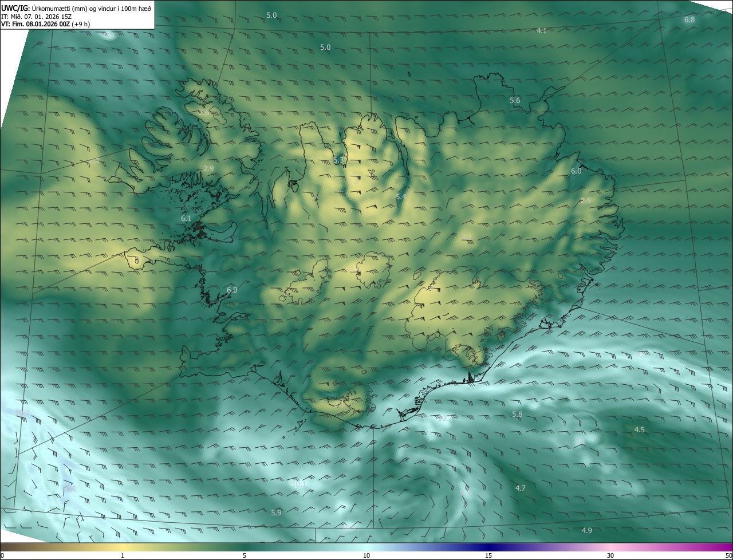
Task: Click the '5.6' value on the map
Action: pyautogui.click(x=515, y=101)
